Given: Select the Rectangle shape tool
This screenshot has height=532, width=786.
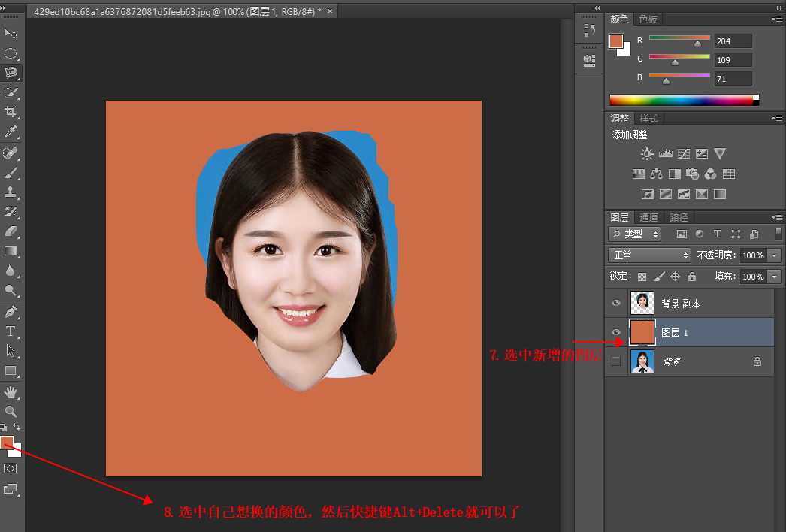Looking at the screenshot, I should click(x=11, y=370).
